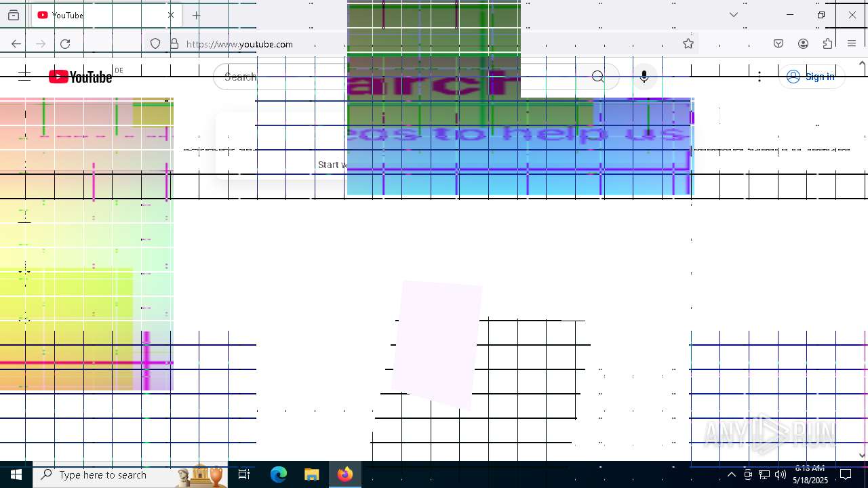Focus the YouTube search field
Screen dimensions: 868x488
coord(400,77)
